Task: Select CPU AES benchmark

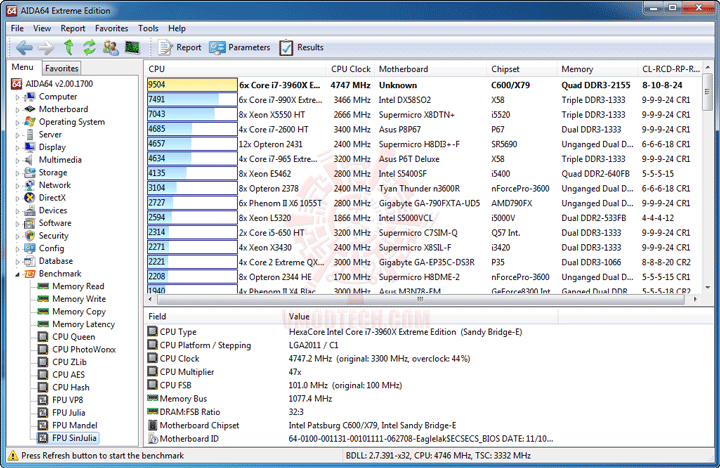Action: pos(68,375)
